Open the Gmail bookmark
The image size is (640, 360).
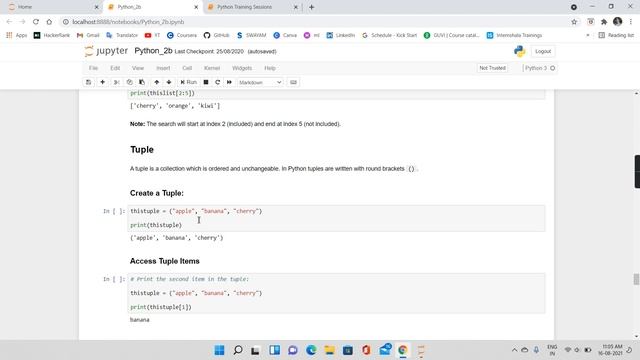[88, 36]
